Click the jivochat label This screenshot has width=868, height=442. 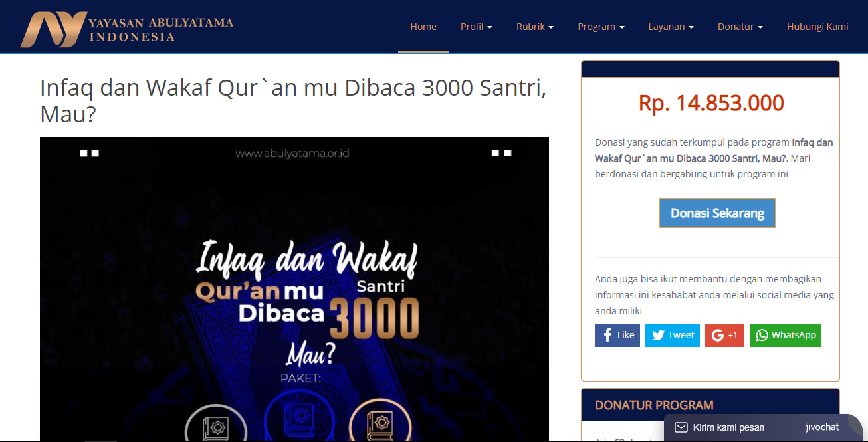[822, 427]
